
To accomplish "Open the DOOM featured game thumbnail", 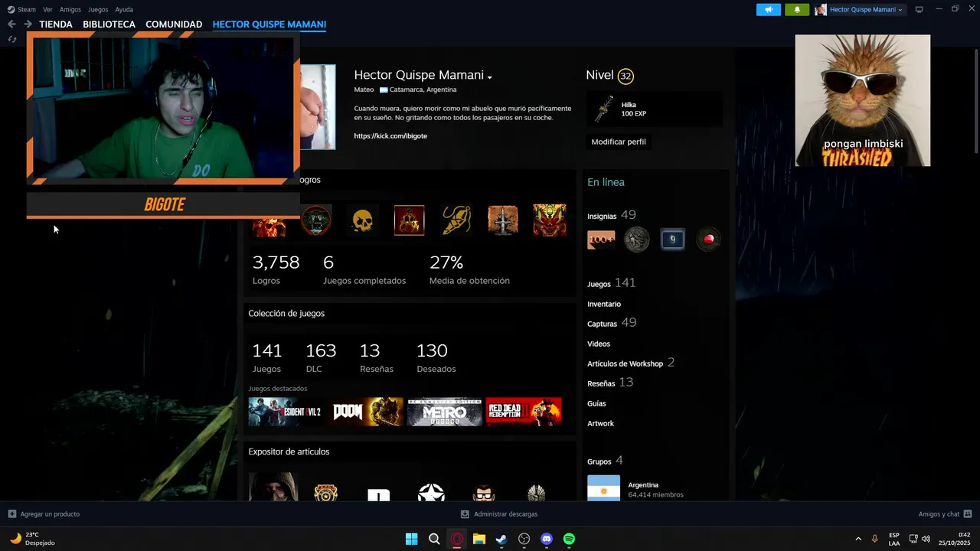I will coord(367,412).
